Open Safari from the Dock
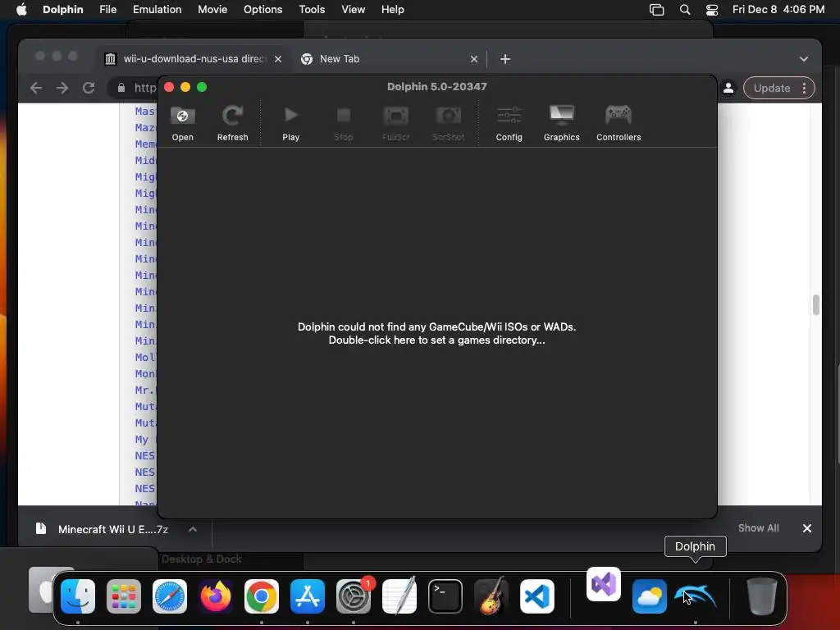840x630 pixels. click(170, 596)
